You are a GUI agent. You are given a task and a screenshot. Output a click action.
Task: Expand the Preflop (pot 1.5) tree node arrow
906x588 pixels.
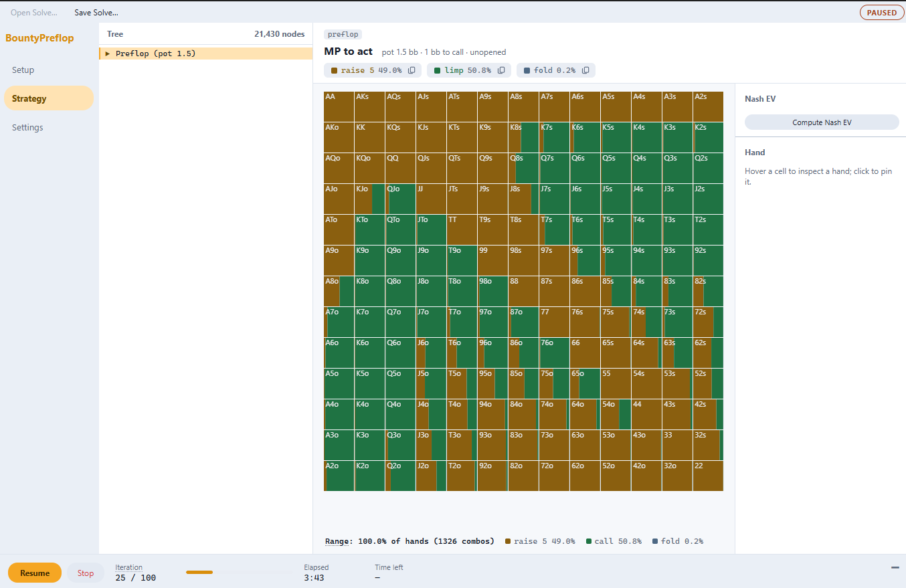coord(107,54)
